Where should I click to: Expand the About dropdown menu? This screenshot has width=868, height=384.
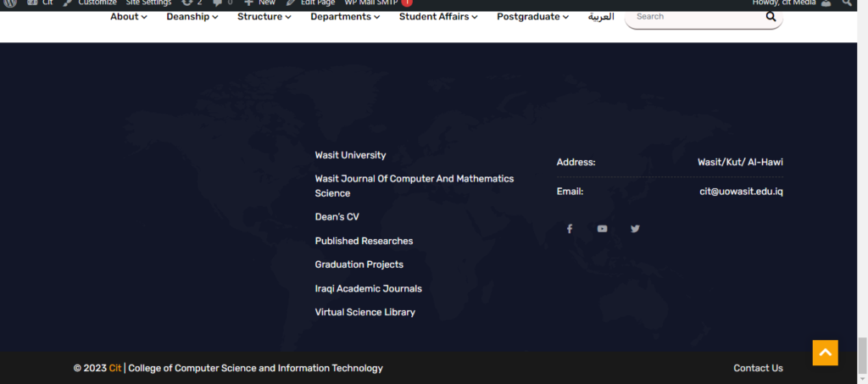128,17
